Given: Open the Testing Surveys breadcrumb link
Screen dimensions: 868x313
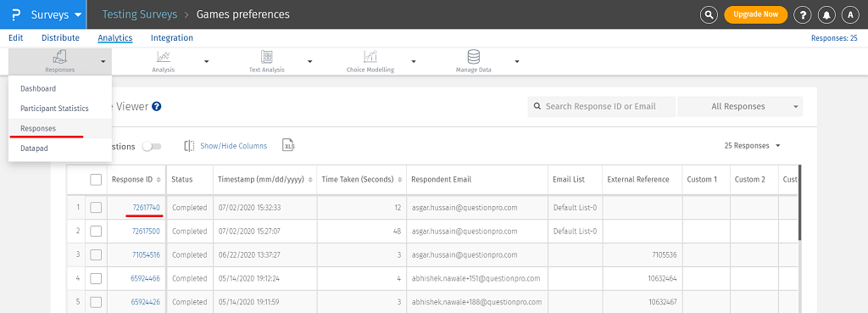Looking at the screenshot, I should [x=140, y=14].
